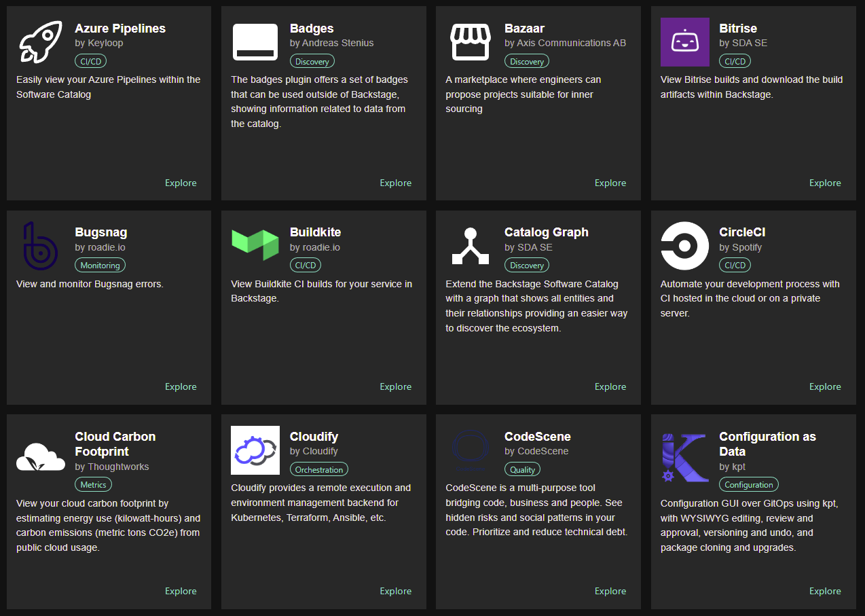The width and height of the screenshot is (865, 616).
Task: Click the CircleCI logo icon
Action: [685, 246]
